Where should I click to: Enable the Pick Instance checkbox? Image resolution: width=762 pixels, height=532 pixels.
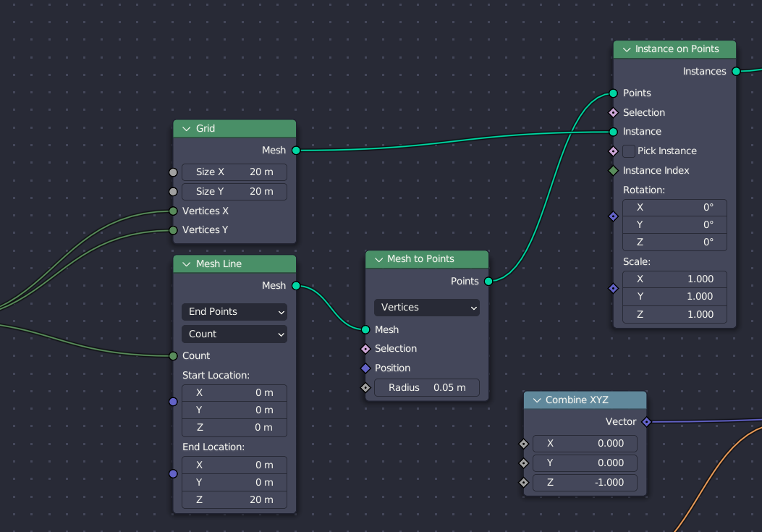[629, 151]
